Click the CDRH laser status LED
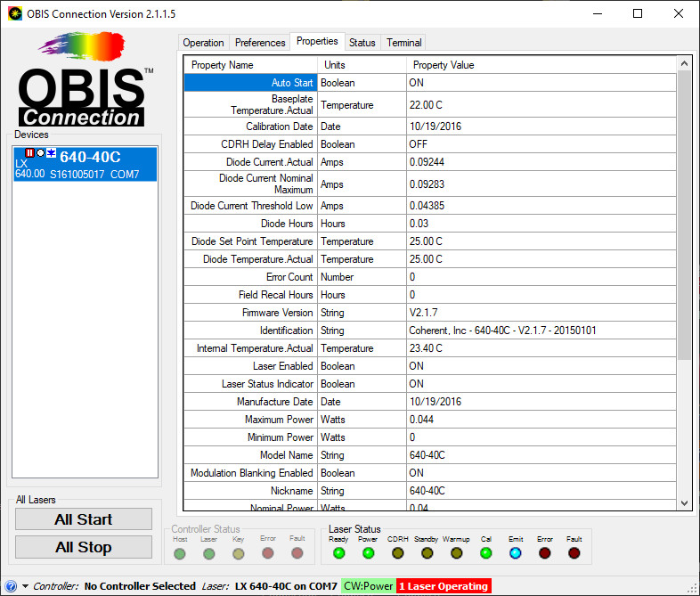The width and height of the screenshot is (700, 596). pos(397,553)
